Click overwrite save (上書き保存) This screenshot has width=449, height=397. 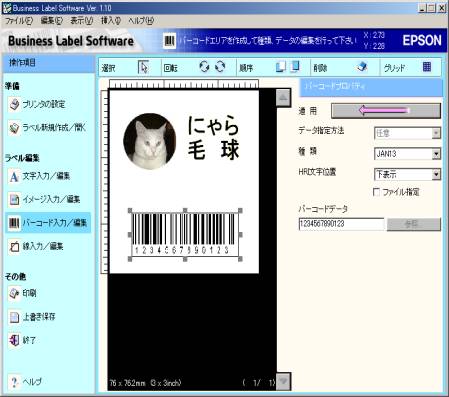(32, 317)
